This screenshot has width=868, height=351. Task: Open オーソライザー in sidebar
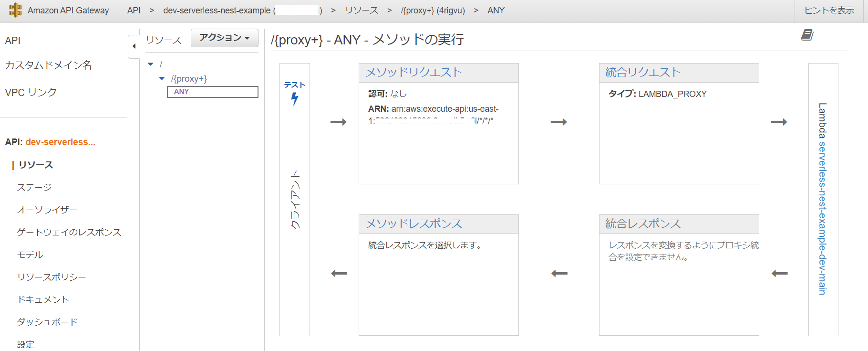(47, 210)
